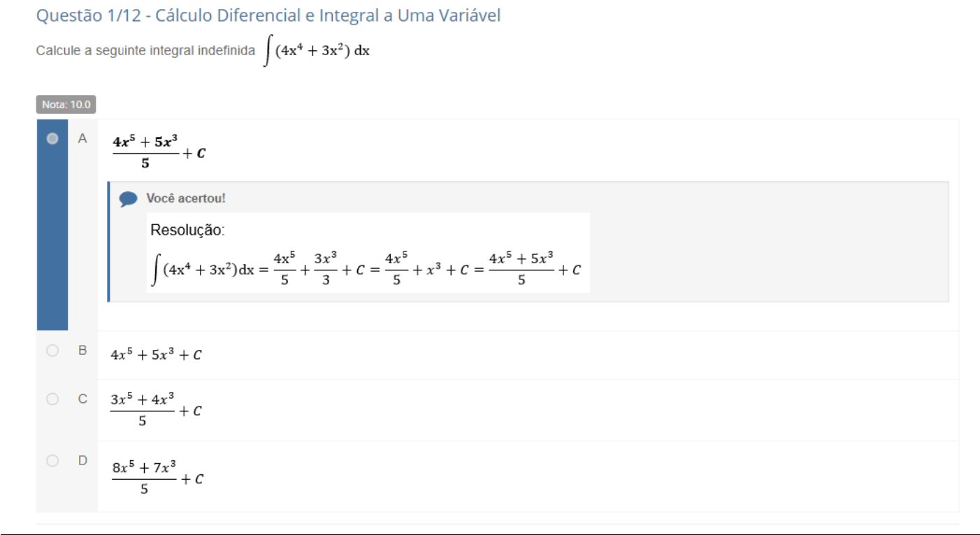Click the letter B option label

(82, 351)
